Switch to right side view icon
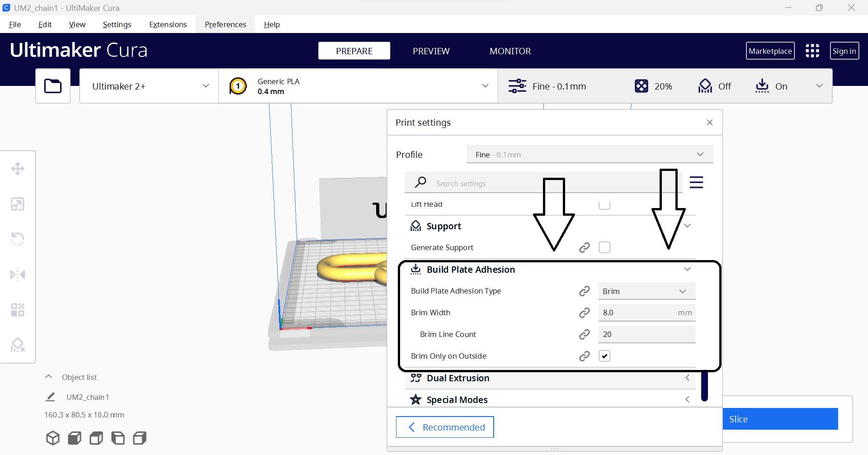This screenshot has height=455, width=868. (140, 438)
